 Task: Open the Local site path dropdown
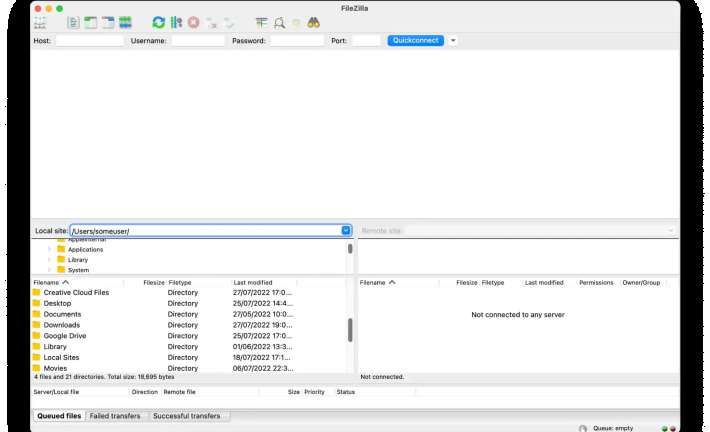tap(346, 230)
